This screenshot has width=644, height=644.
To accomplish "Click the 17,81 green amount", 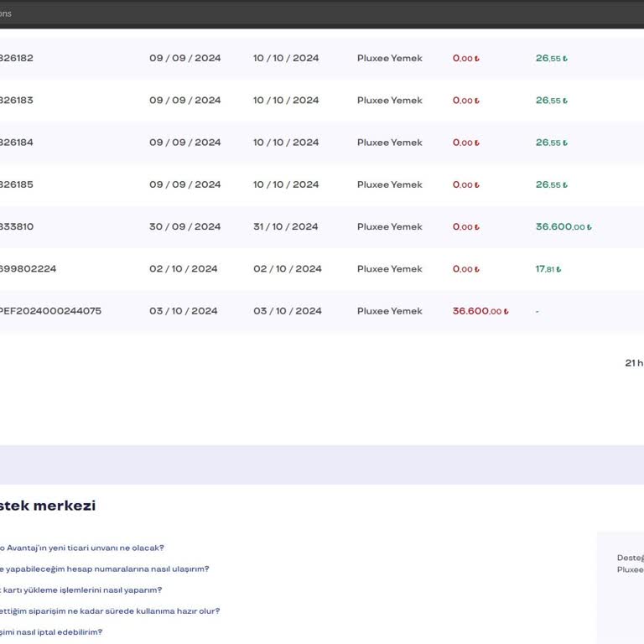I will (x=548, y=269).
